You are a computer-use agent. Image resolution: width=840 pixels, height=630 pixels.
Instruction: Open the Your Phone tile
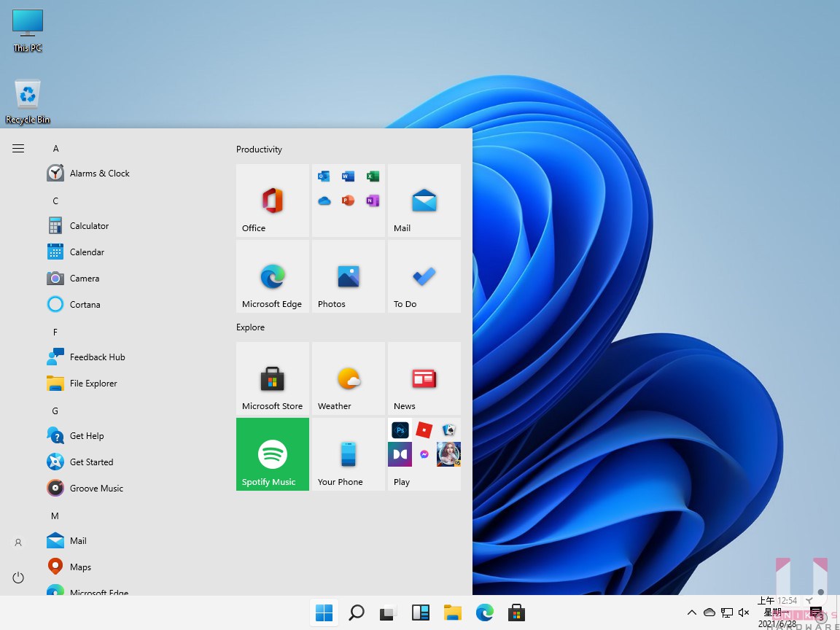349,454
